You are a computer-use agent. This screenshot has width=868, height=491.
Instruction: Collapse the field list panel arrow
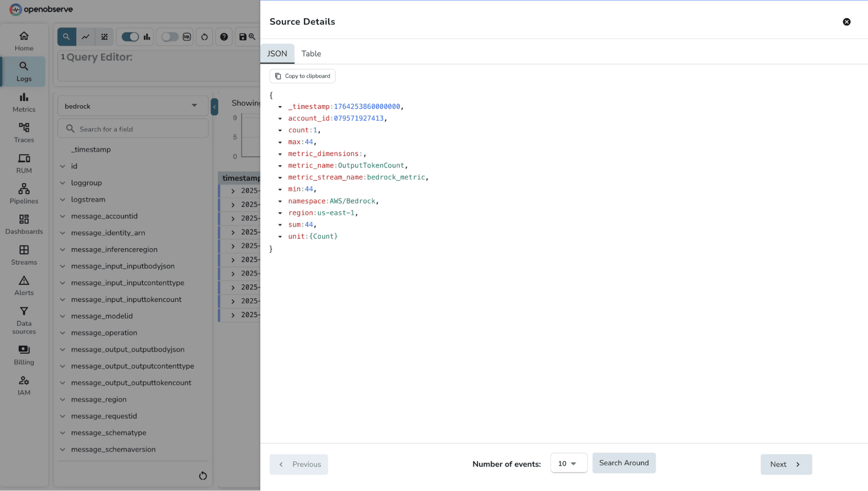215,106
